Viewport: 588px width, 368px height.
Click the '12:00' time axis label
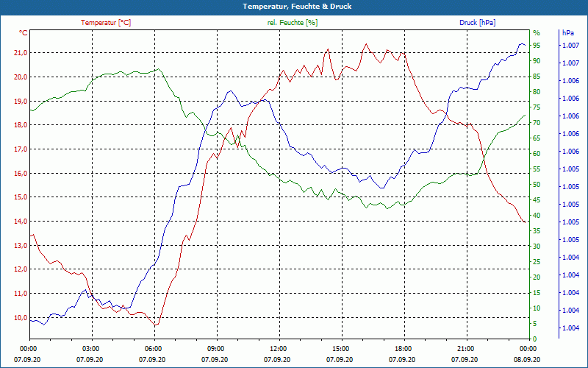pos(279,348)
